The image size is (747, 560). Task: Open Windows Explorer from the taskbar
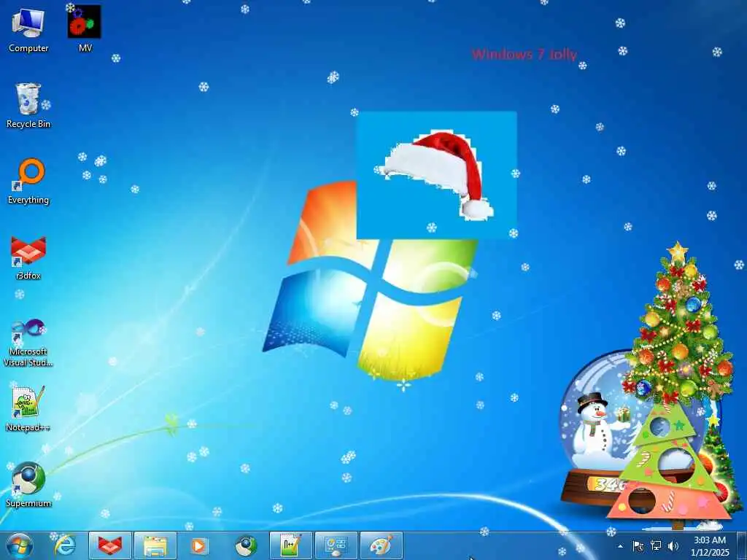coord(155,545)
